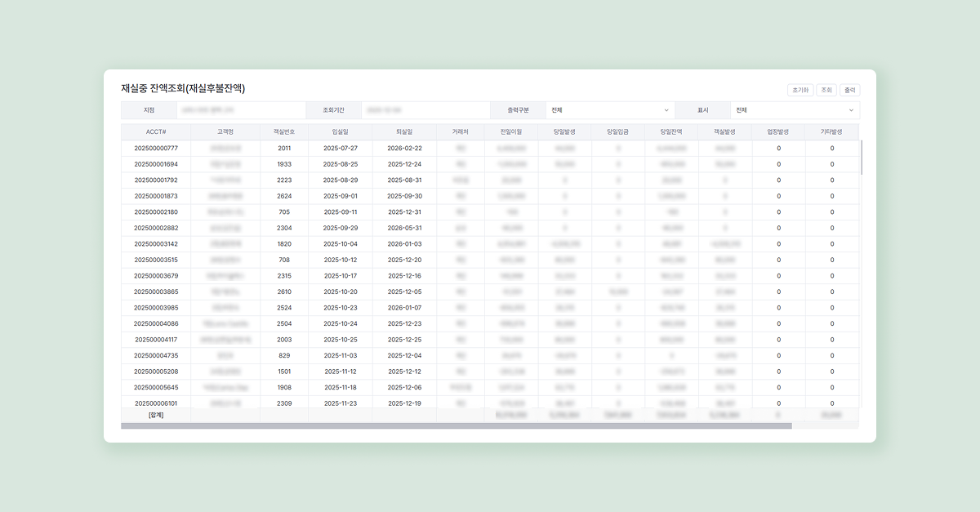Open the 출력구분 dropdown

pyautogui.click(x=609, y=110)
